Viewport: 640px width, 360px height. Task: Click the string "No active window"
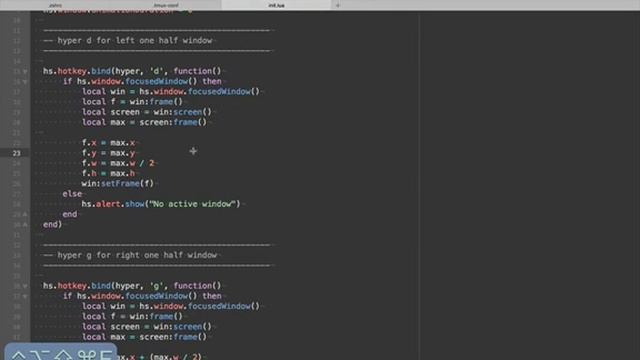pyautogui.click(x=193, y=204)
